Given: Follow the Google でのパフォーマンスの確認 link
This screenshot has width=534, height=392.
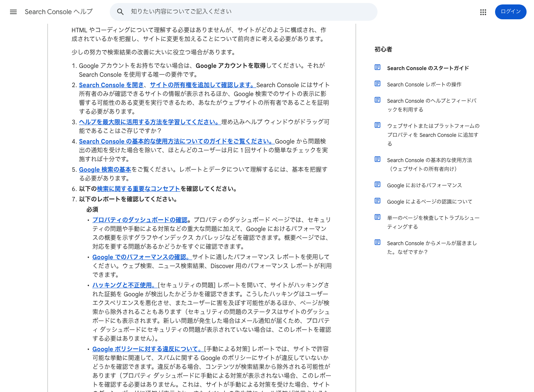Looking at the screenshot, I should click(x=141, y=257).
